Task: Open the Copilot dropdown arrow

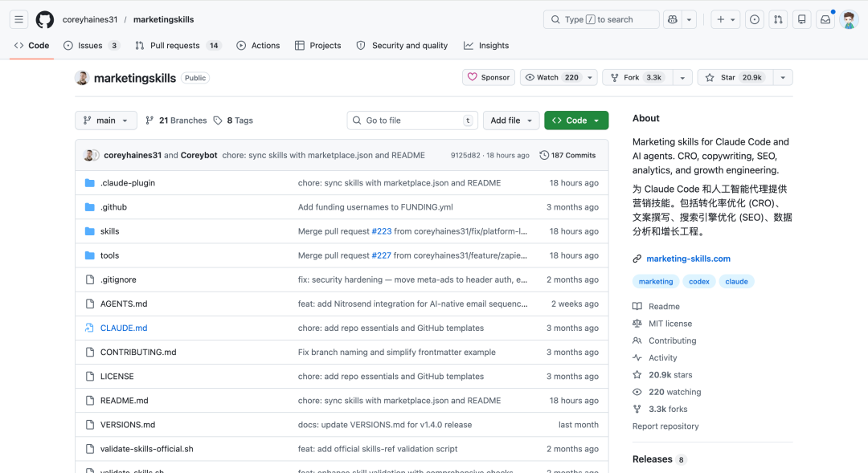Action: point(690,19)
